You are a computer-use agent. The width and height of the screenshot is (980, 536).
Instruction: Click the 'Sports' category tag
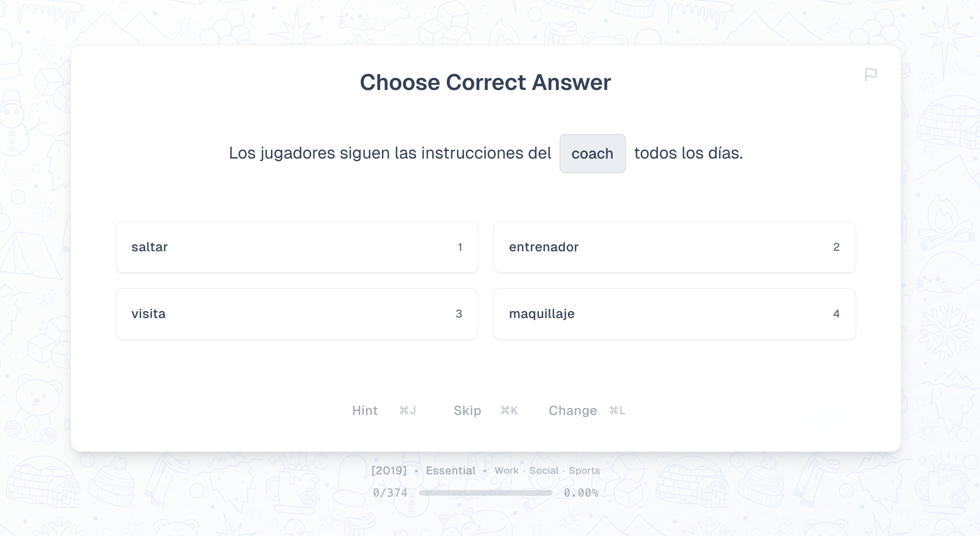584,470
